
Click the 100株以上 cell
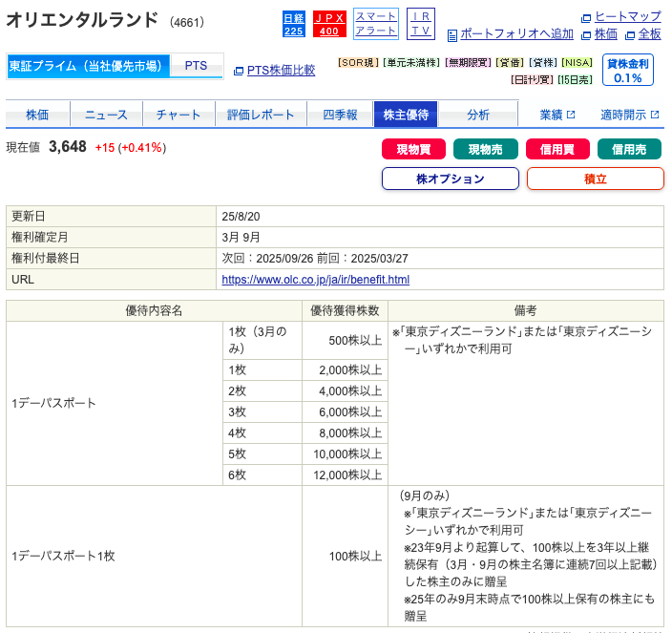tap(345, 557)
